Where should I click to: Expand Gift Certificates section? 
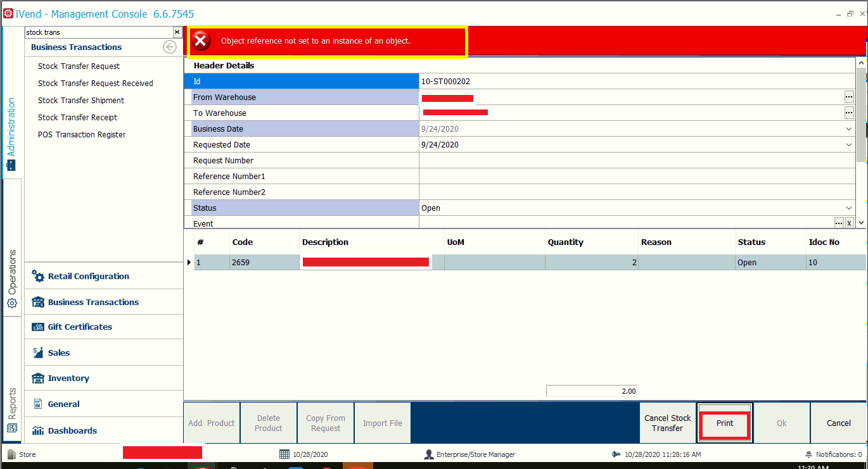point(104,327)
